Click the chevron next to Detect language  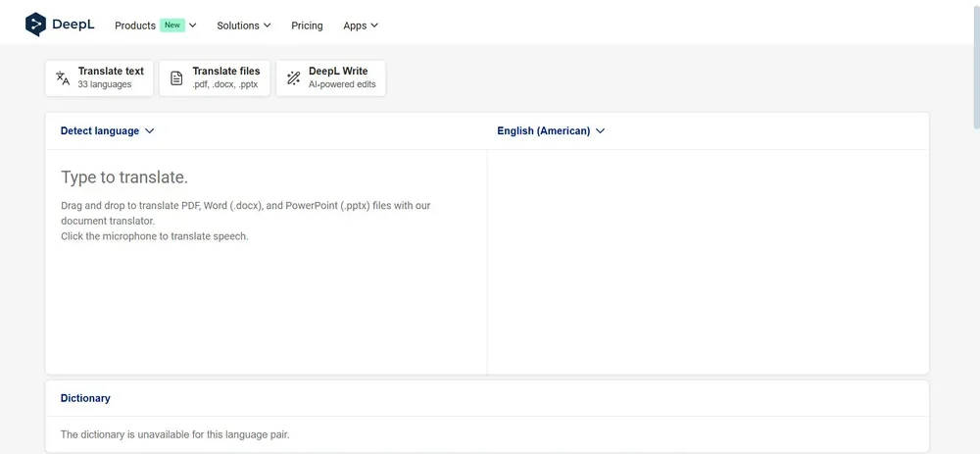[x=150, y=130]
